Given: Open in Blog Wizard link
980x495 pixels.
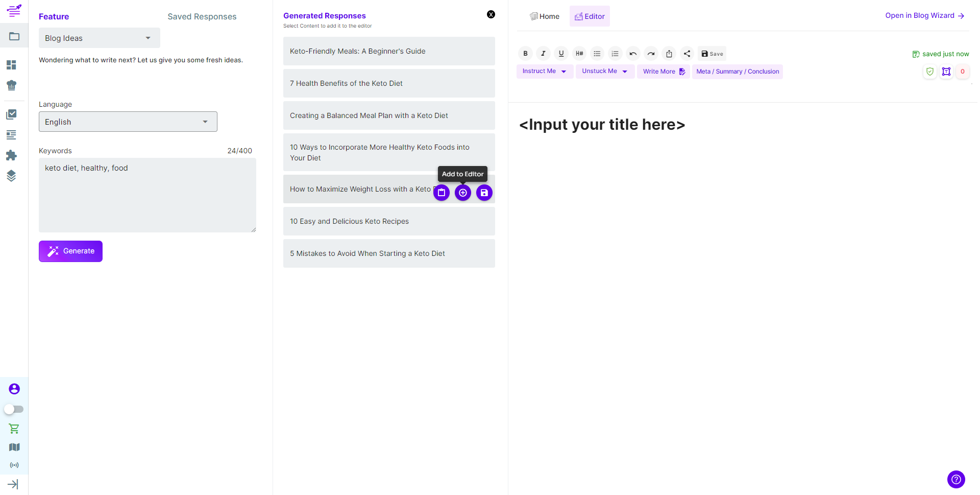Looking at the screenshot, I should pyautogui.click(x=925, y=15).
